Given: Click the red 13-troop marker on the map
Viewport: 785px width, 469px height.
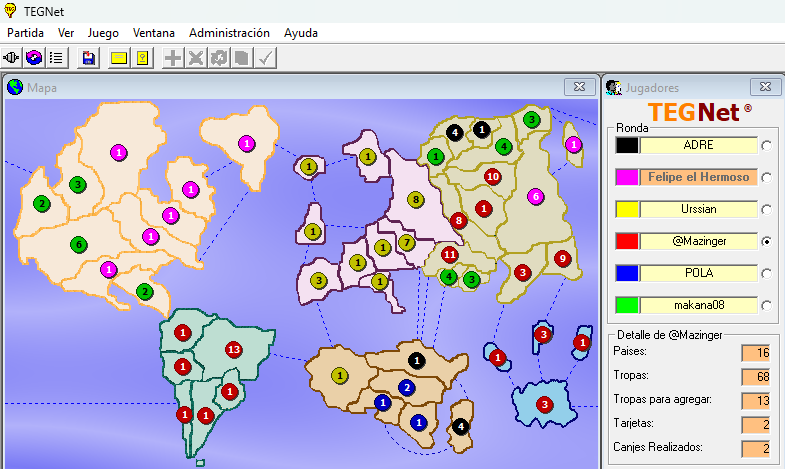Looking at the screenshot, I should click(234, 349).
